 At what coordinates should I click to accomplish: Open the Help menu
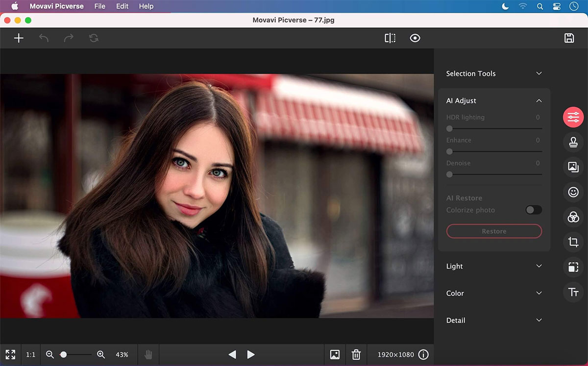point(146,6)
